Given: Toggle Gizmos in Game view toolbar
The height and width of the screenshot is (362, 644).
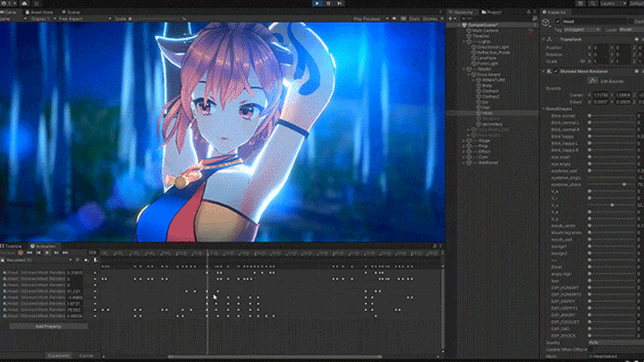Looking at the screenshot, I should [431, 19].
